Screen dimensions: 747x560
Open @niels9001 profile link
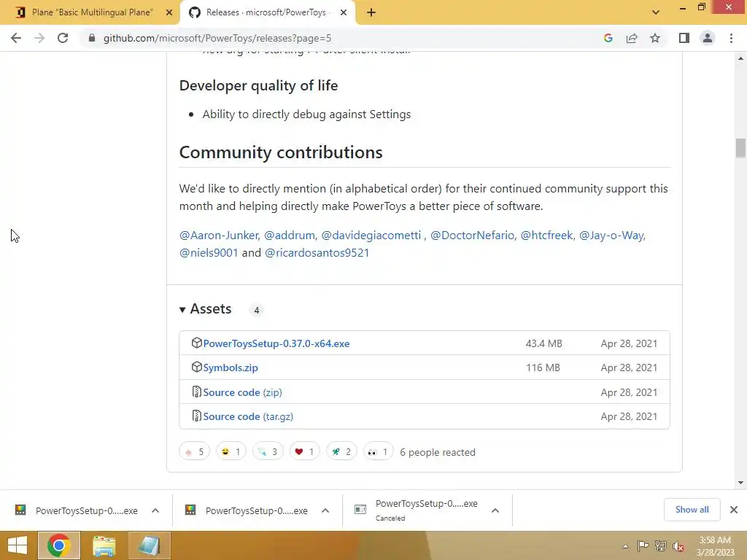coord(208,253)
